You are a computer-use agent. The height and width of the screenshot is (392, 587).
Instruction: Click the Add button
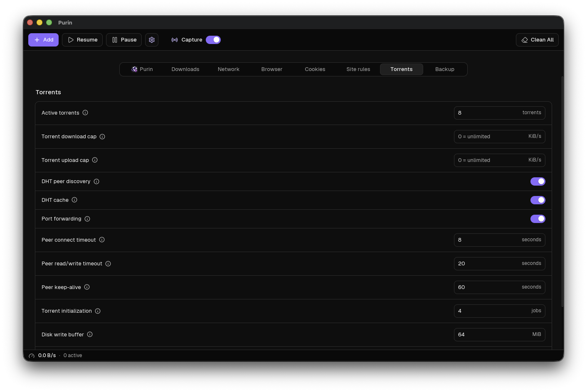pyautogui.click(x=43, y=40)
